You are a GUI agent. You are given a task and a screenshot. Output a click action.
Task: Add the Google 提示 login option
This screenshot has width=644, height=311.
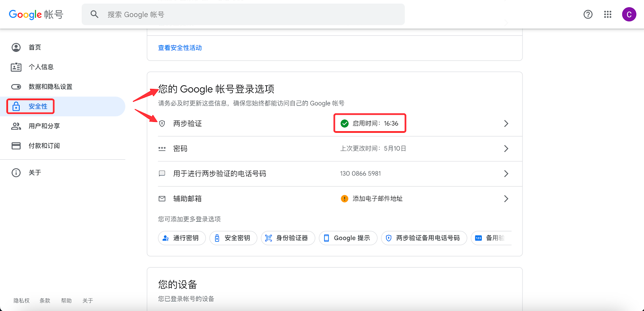click(x=348, y=238)
